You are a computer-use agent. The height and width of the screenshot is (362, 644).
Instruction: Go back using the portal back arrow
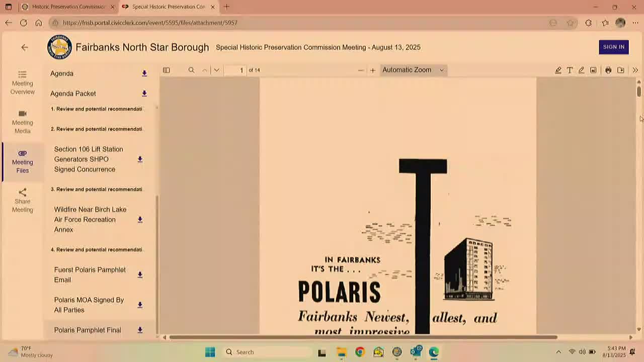coord(25,47)
